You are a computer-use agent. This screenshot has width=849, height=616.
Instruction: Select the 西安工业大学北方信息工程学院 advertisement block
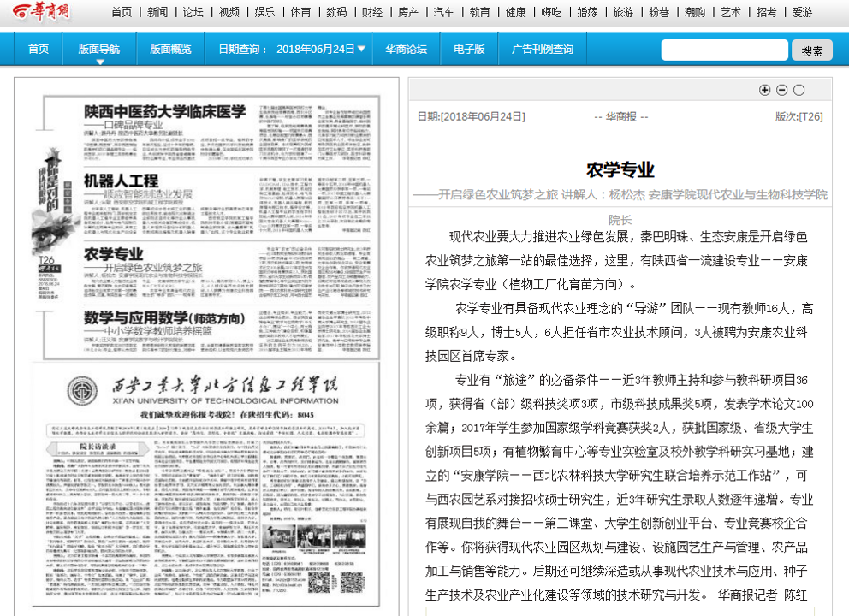205,485
